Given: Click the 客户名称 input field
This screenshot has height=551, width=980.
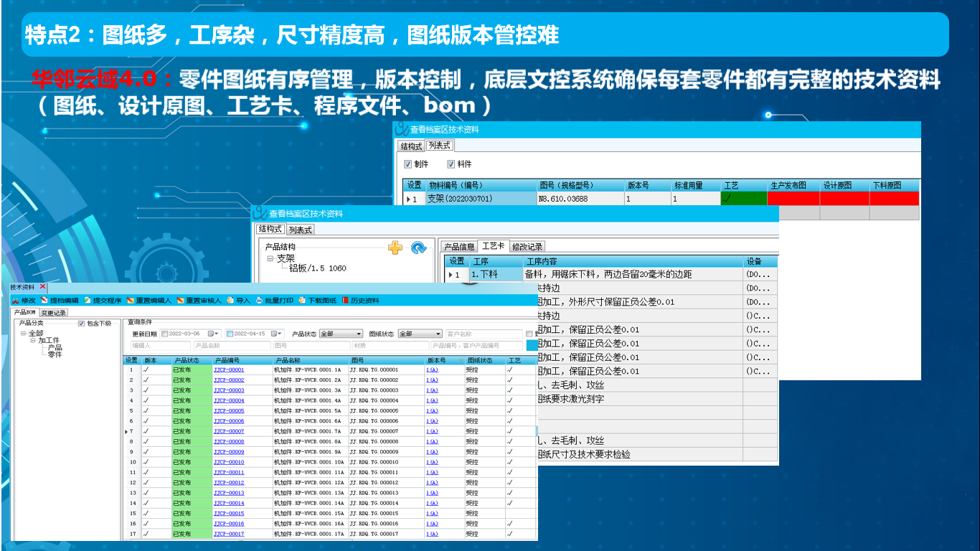Looking at the screenshot, I should point(484,334).
